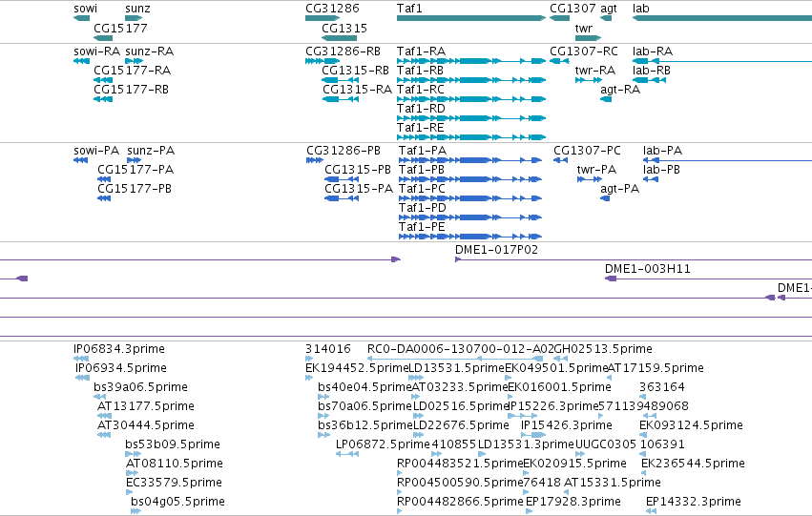Open EST 'AT08110.5prime'
812x516 pixels.
tap(175, 464)
